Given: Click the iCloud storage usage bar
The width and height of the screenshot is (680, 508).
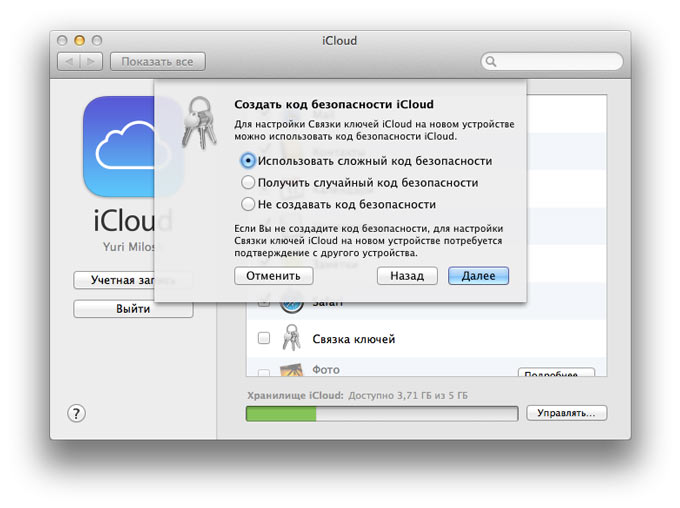Looking at the screenshot, I should coord(382,413).
